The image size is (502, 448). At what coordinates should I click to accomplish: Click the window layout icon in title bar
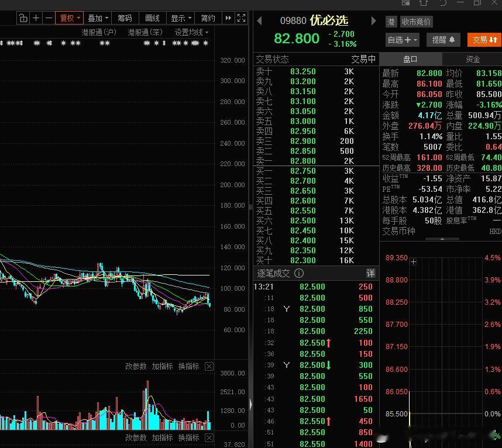[x=405, y=2]
